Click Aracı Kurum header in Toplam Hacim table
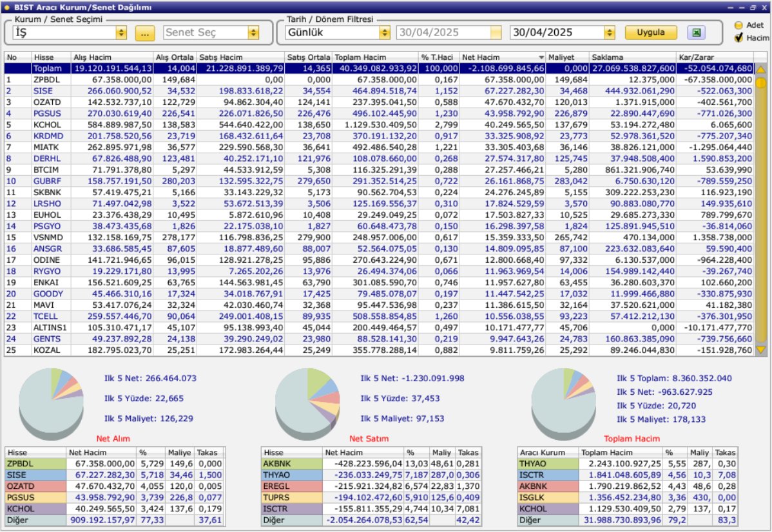This screenshot has height=532, width=772. [x=548, y=452]
